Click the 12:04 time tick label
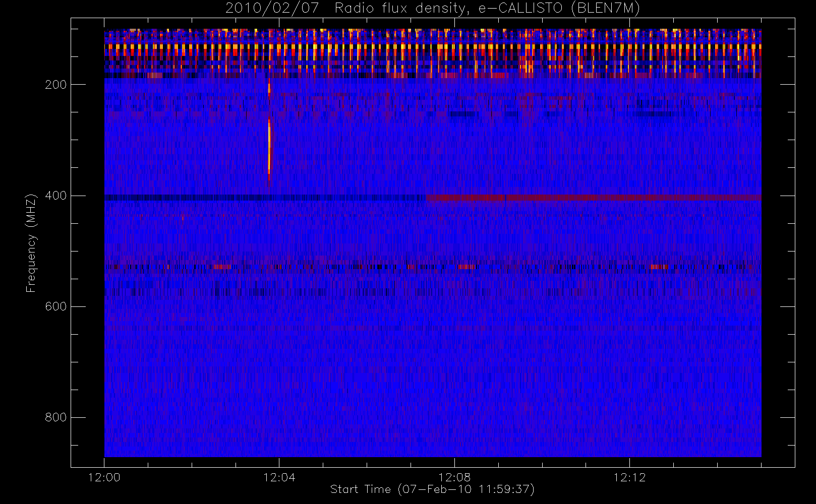The width and height of the screenshot is (816, 504). [279, 477]
